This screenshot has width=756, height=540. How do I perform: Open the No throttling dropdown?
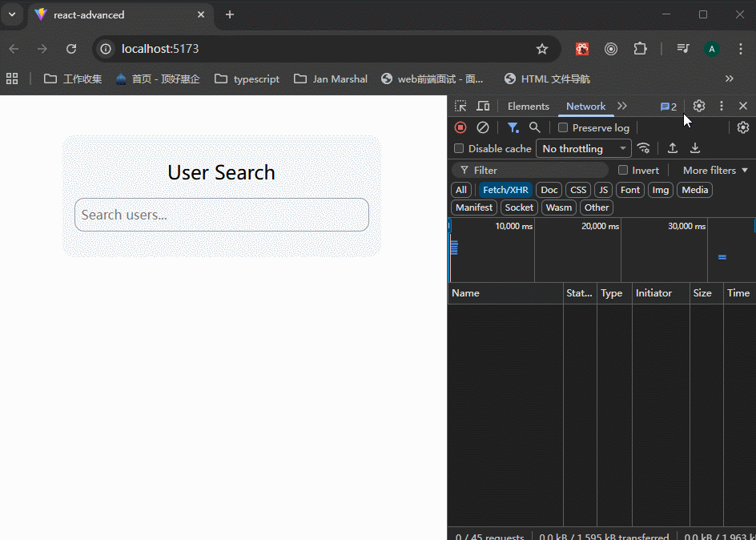pos(583,148)
